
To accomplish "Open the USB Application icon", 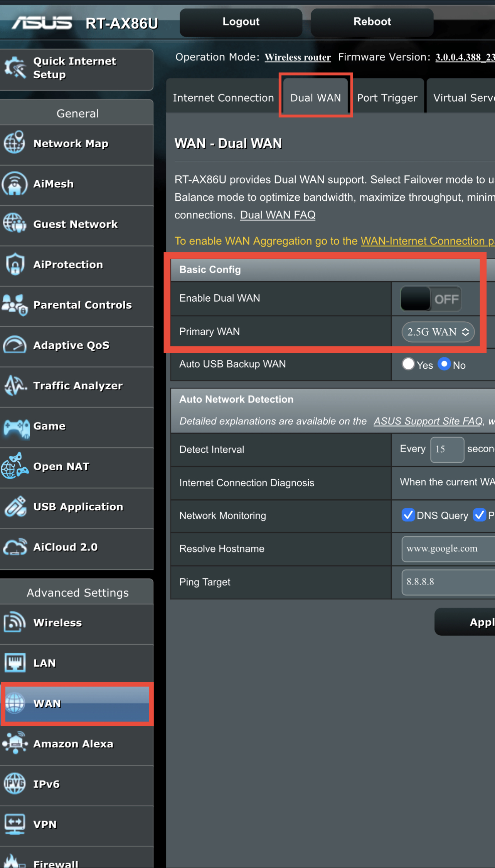I will [15, 507].
